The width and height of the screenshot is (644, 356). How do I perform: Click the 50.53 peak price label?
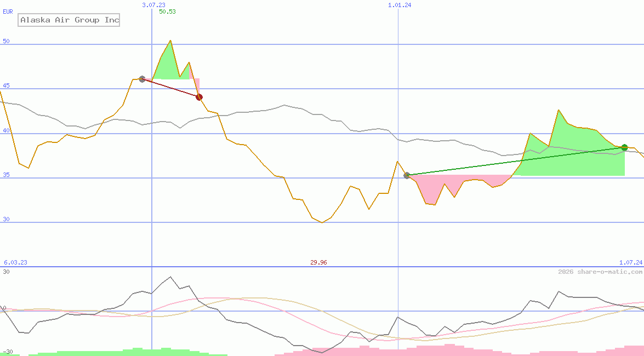point(167,12)
